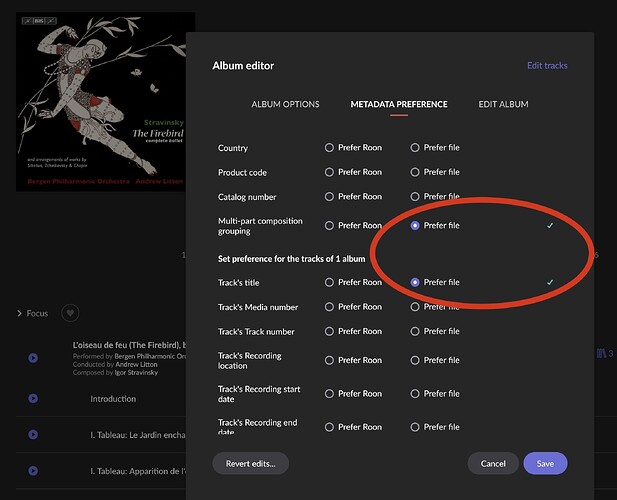Click the library versions icon beside 3
617x500 pixels.
tap(601, 353)
